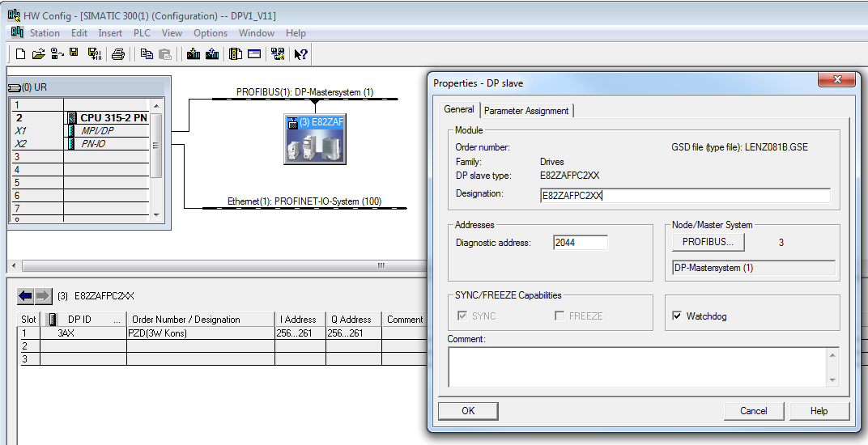Toggle the SYNC checkbox

point(461,316)
